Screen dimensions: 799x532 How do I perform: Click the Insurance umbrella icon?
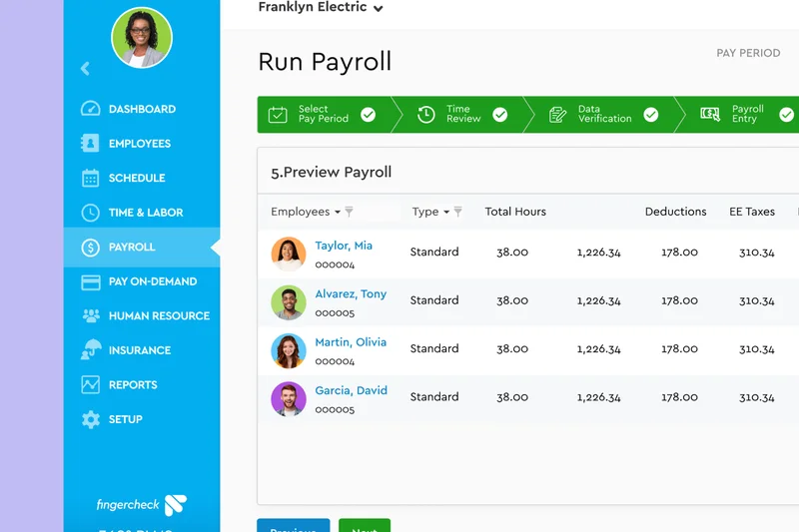point(91,350)
